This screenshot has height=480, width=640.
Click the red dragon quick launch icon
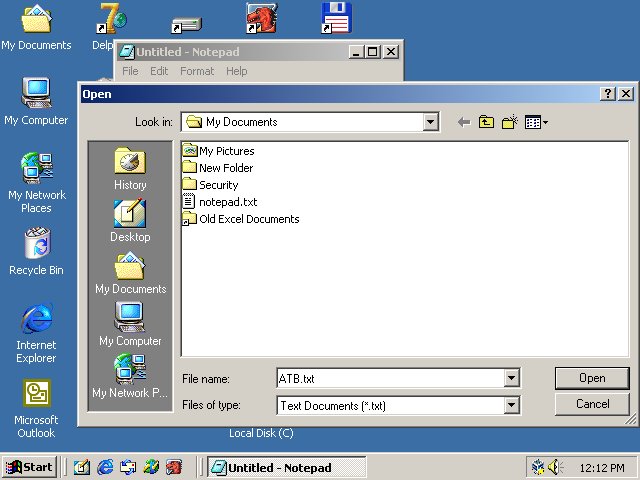click(174, 467)
